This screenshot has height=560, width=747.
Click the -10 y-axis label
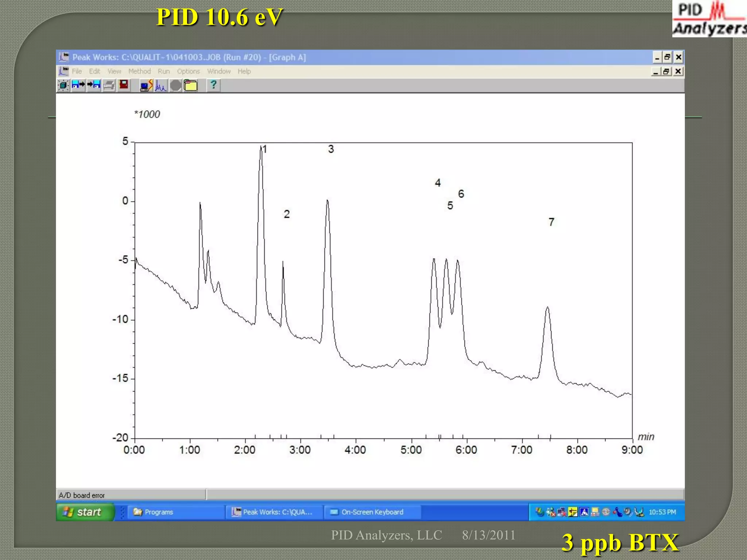coord(120,319)
